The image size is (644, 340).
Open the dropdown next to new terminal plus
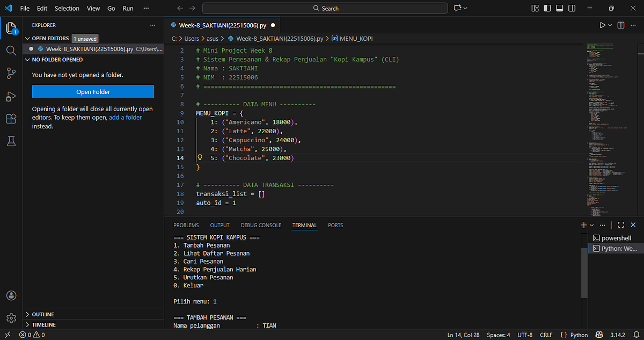pos(592,225)
